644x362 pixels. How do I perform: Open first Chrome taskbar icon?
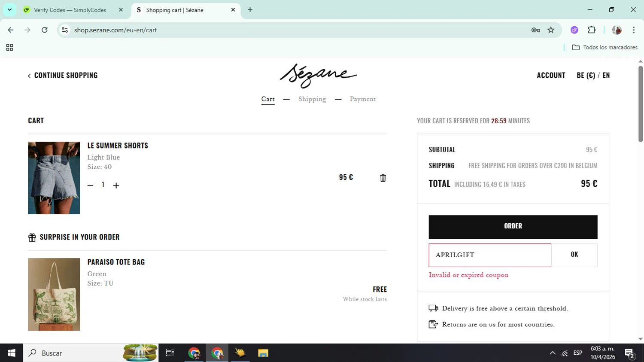coord(194,353)
